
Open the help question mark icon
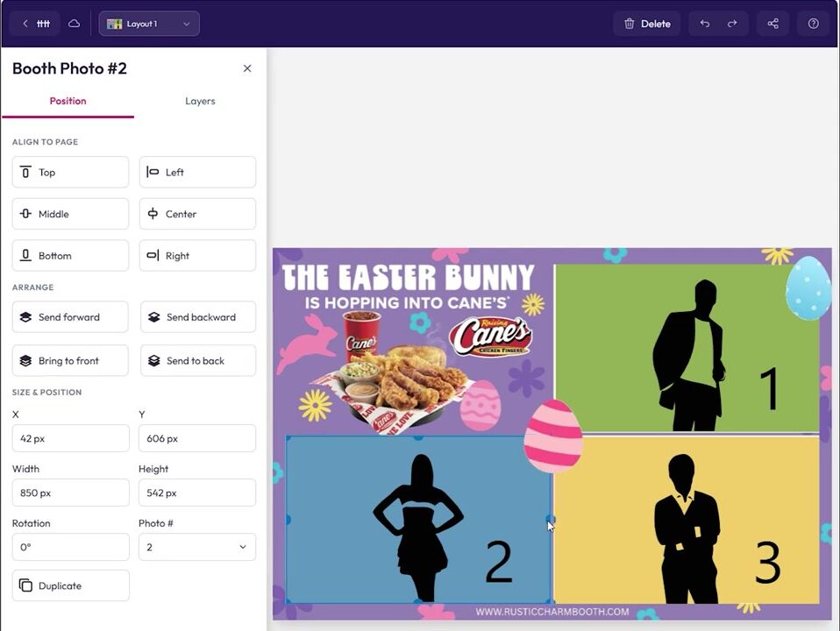[x=813, y=24]
